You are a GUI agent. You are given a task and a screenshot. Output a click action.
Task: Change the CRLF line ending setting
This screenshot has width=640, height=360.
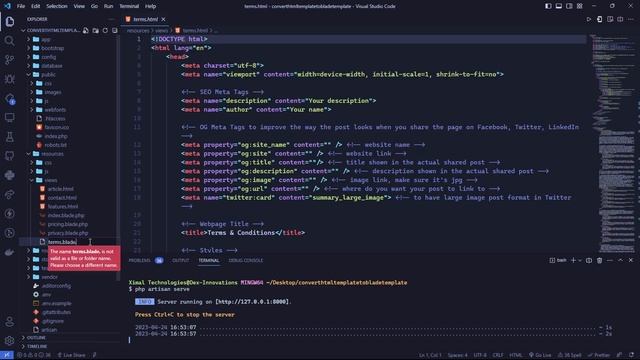pyautogui.click(x=498, y=355)
